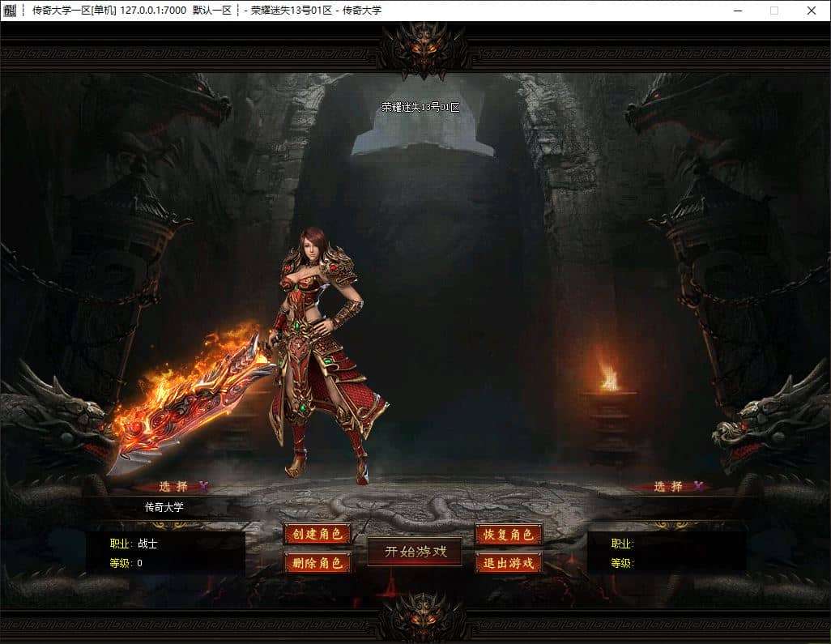Click the 创建角色 (create character) button
831x644 pixels.
tap(317, 534)
